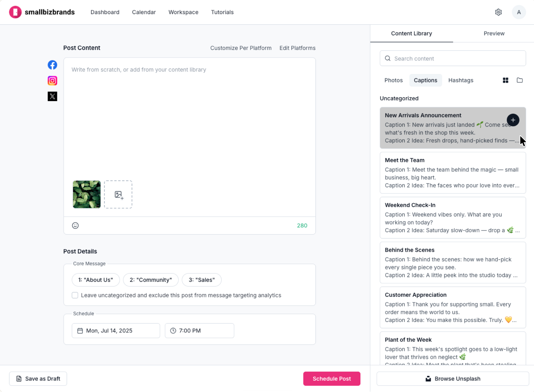
Task: Click Edit Platforms link
Action: [297, 48]
